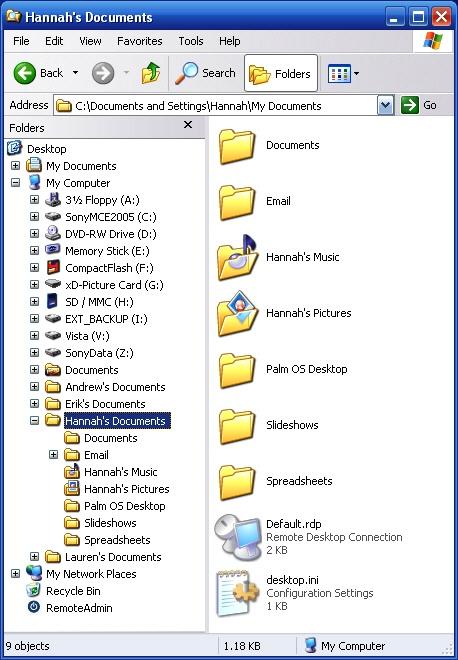Open the Tools menu

[x=191, y=41]
